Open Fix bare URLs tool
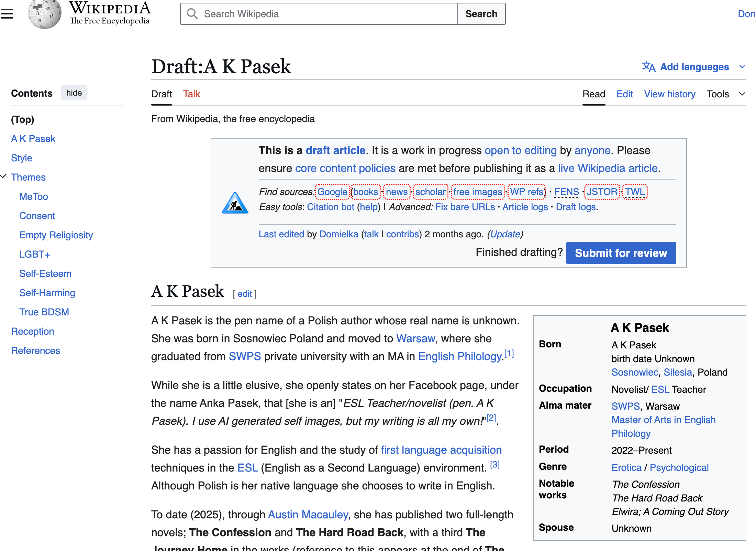The width and height of the screenshot is (756, 551). coord(465,207)
